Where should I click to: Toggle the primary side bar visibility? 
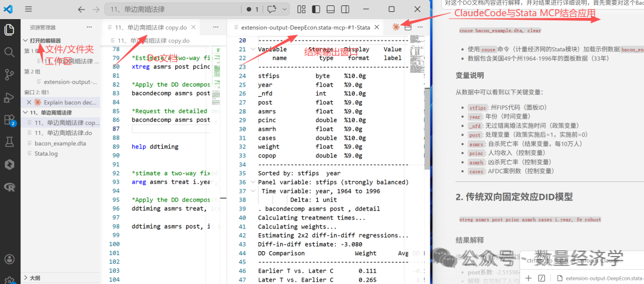[x=316, y=9]
